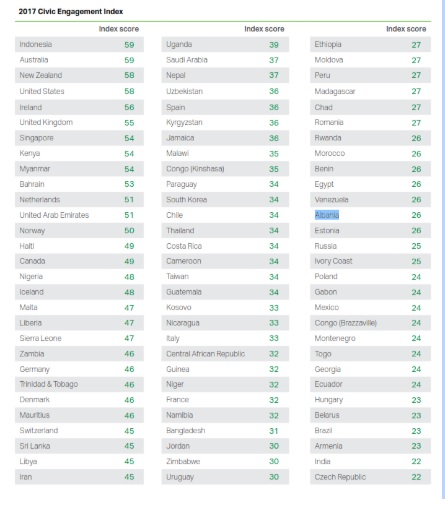Select the Sierra Leone row
445x510 pixels.
pos(79,338)
